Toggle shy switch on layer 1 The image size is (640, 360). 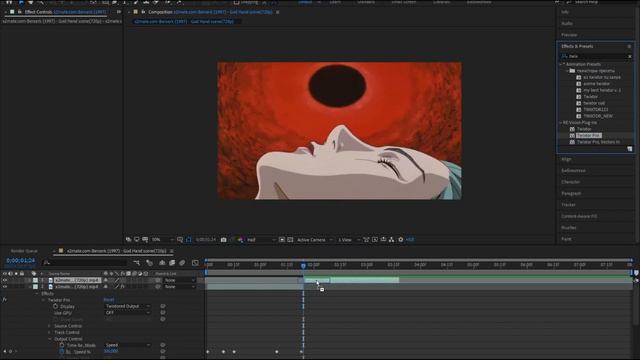106,280
